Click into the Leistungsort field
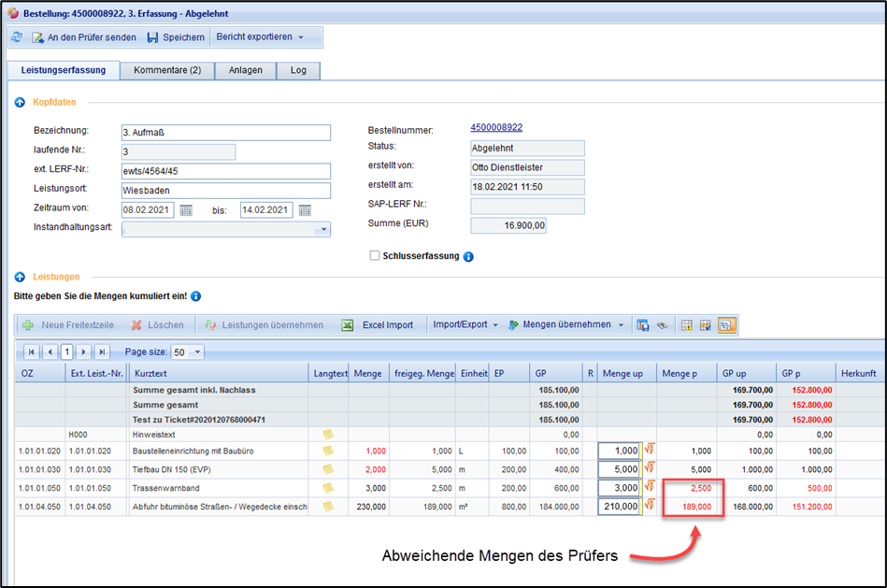 click(225, 191)
